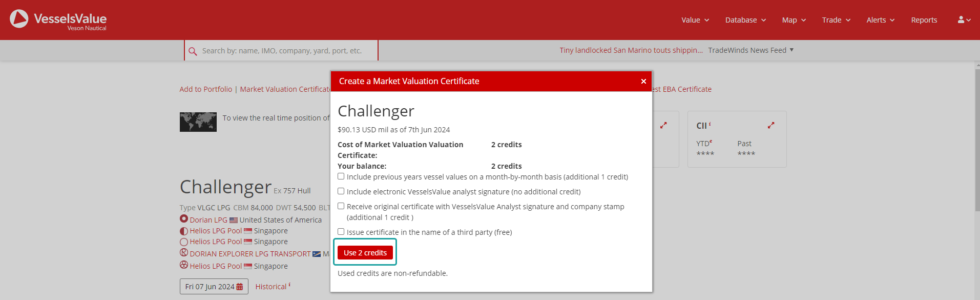Open the San Marino news headline
Image resolution: width=980 pixels, height=300 pixels.
631,50
